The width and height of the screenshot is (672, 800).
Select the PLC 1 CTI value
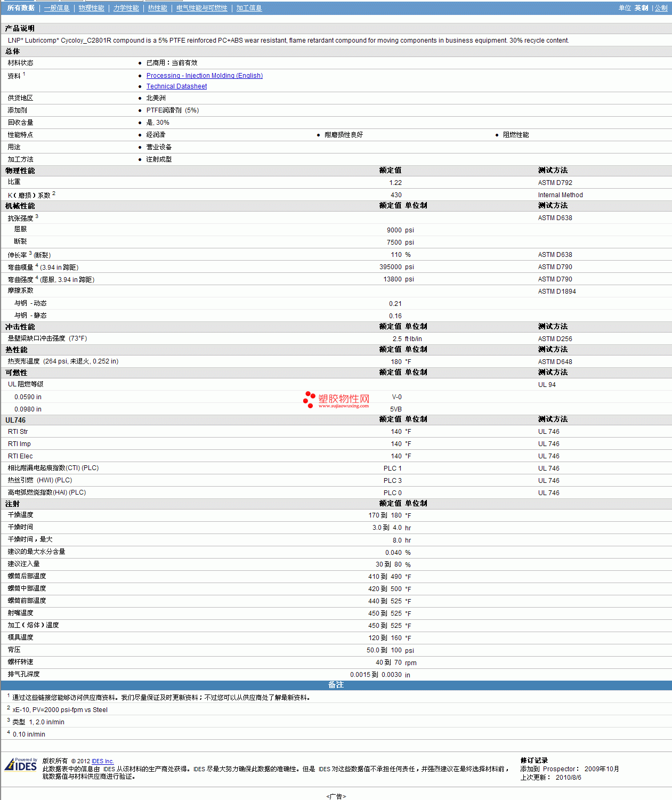(x=393, y=468)
